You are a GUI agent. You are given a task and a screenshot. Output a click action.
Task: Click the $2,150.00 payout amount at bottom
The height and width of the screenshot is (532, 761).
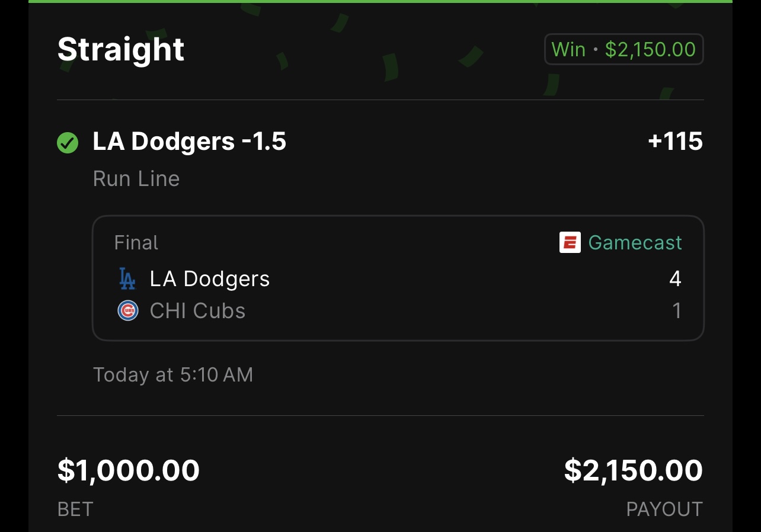click(633, 470)
